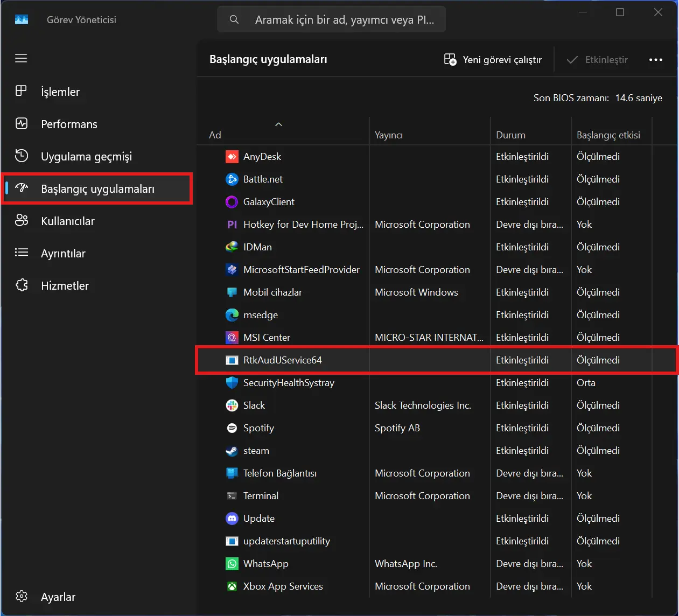The height and width of the screenshot is (616, 679).
Task: Click the Xbox App Services icon
Action: [x=232, y=586]
